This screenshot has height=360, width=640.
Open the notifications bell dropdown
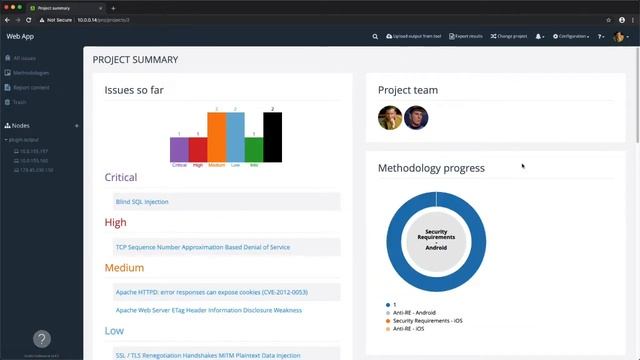540,36
